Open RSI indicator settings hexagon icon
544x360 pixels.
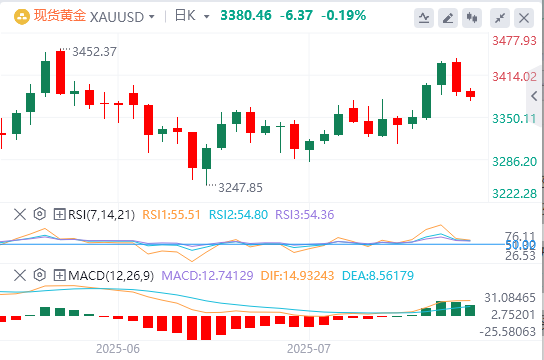[x=40, y=214]
